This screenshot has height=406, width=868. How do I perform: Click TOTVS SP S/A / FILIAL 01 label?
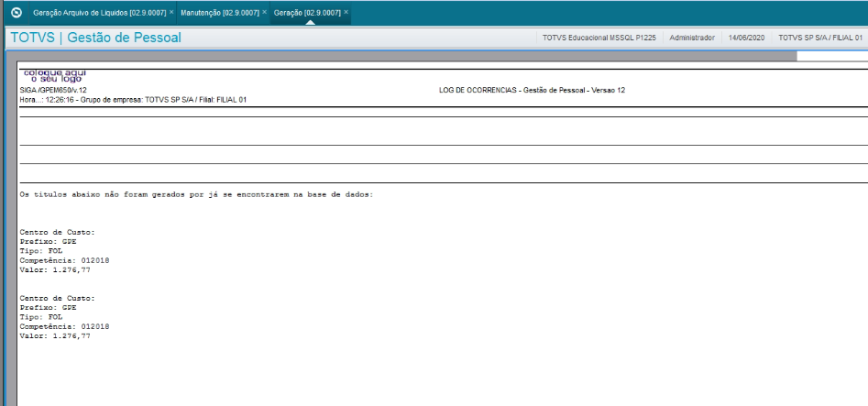tap(820, 38)
